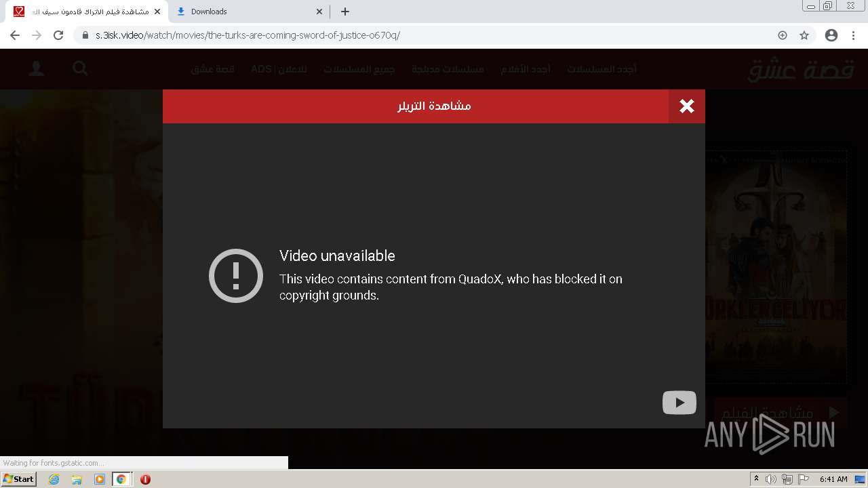Click the قصة عشق site logo
The height and width of the screenshot is (488, 868).
click(x=801, y=69)
